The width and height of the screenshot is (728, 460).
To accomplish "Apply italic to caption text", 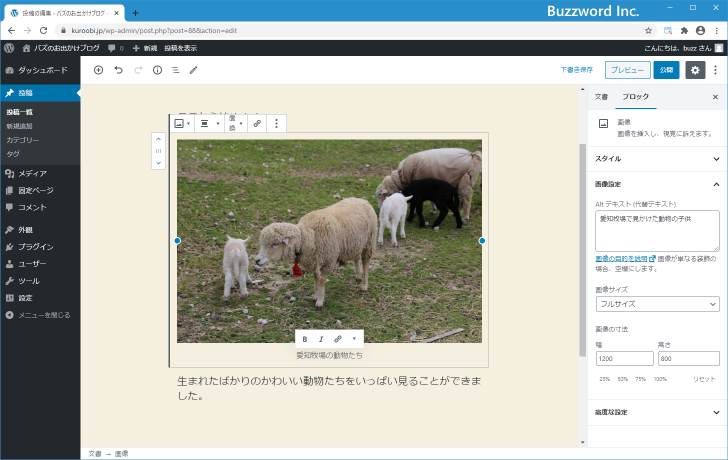I will 321,339.
